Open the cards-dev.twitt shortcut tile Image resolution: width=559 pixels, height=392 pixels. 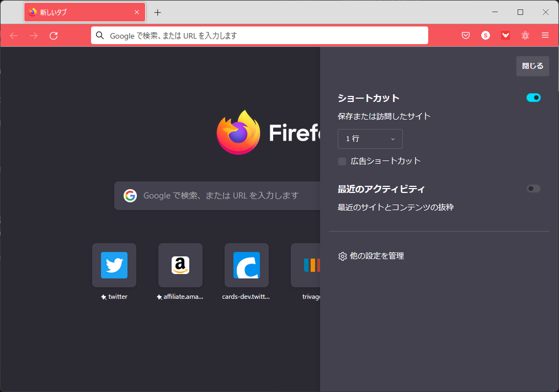click(247, 265)
